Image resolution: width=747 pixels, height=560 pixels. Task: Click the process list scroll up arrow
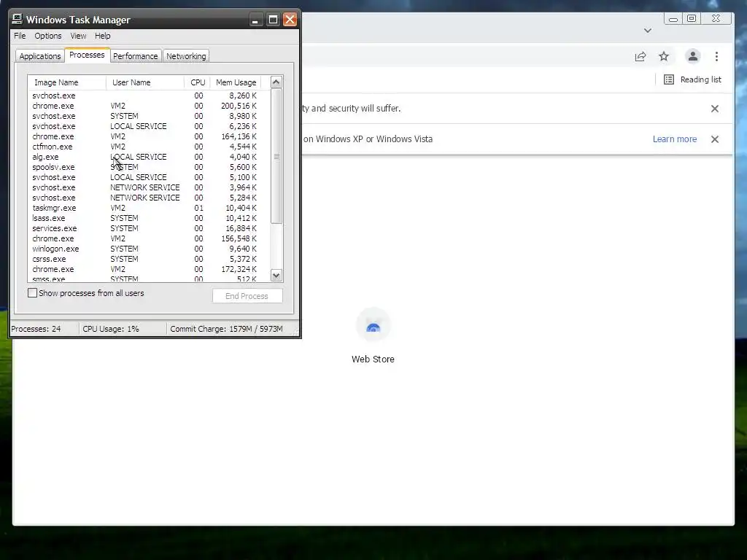click(276, 82)
